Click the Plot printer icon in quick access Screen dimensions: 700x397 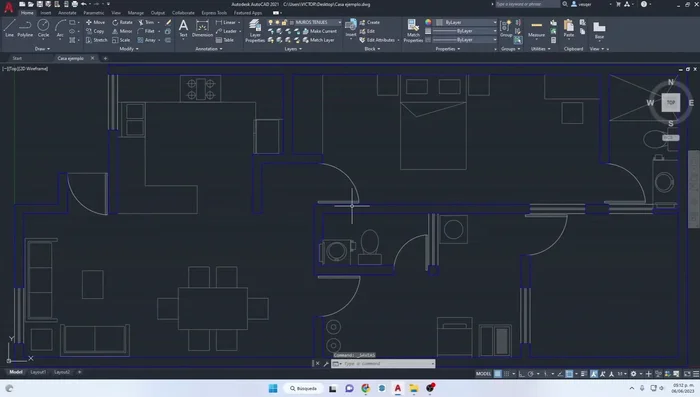coord(75,4)
